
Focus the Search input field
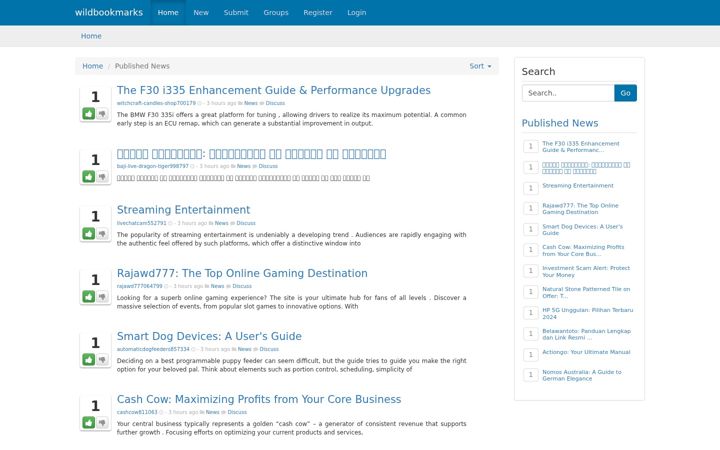coord(568,93)
